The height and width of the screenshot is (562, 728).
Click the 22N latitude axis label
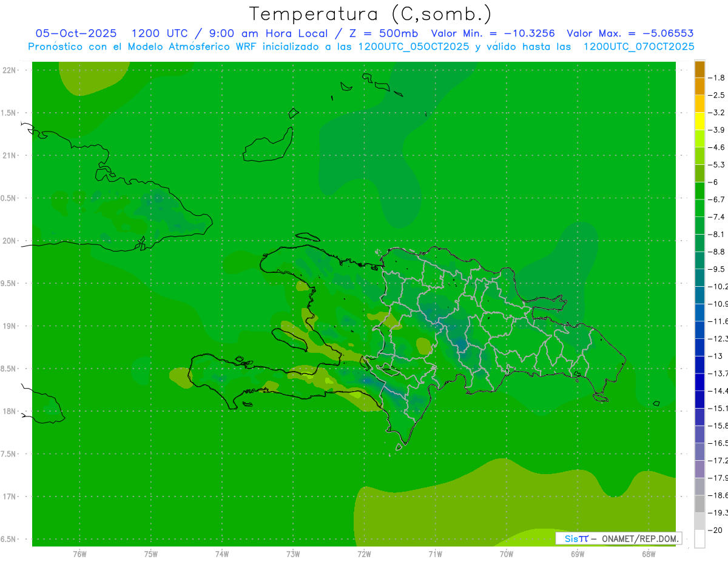(10, 70)
